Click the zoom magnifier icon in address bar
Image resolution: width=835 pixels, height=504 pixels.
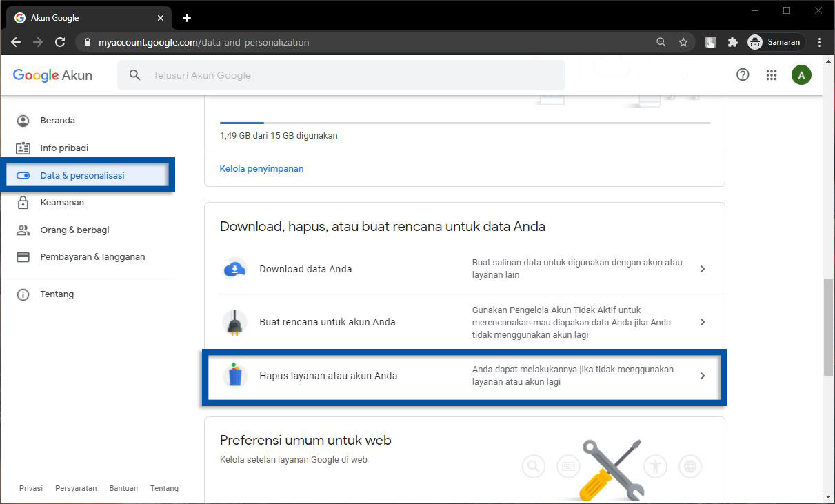point(661,42)
